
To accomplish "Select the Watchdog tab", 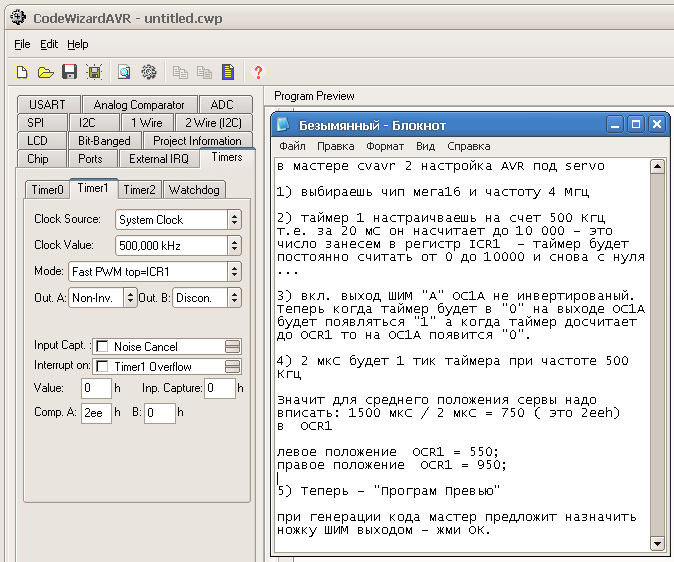I will (x=193, y=189).
